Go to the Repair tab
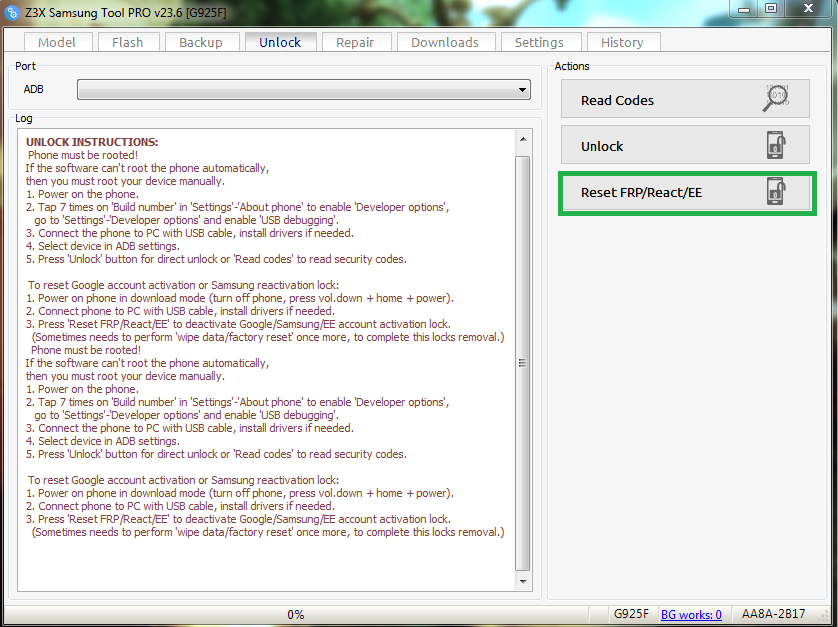Viewport: 838px width, 627px height. tap(355, 42)
